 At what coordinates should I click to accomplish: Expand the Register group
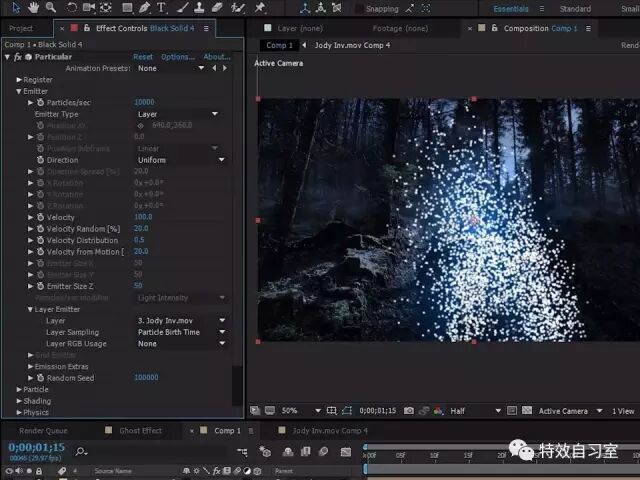pyautogui.click(x=19, y=80)
